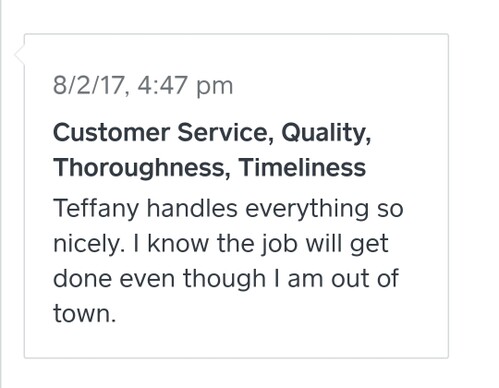Click the speech bubble pointer notch
499x388 pixels.
pos(19,54)
